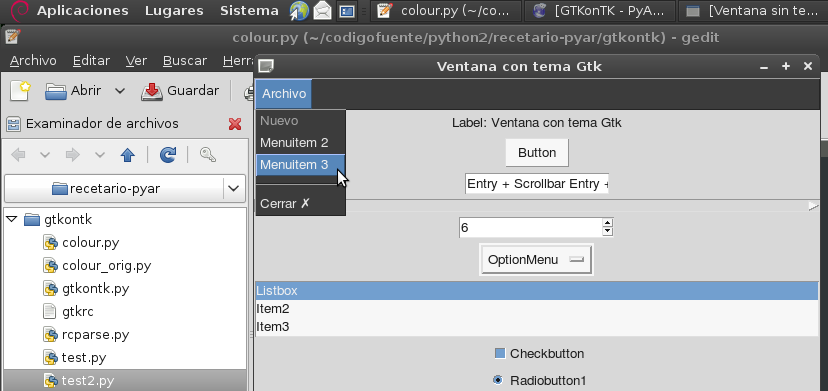Click right arrow of the horizontal scrollbar
The width and height of the screenshot is (828, 391).
tap(813, 206)
